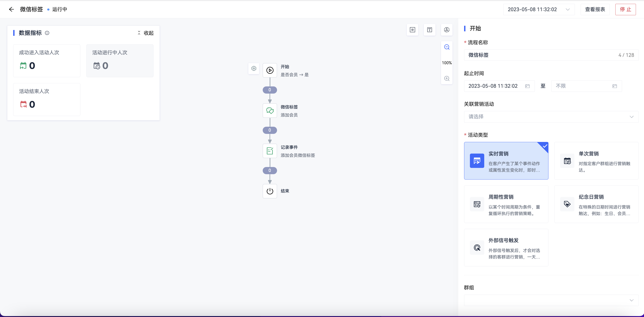Click the checkmark corner on 实时营销 card
Viewport: 644px width, 317px height.
point(544,146)
